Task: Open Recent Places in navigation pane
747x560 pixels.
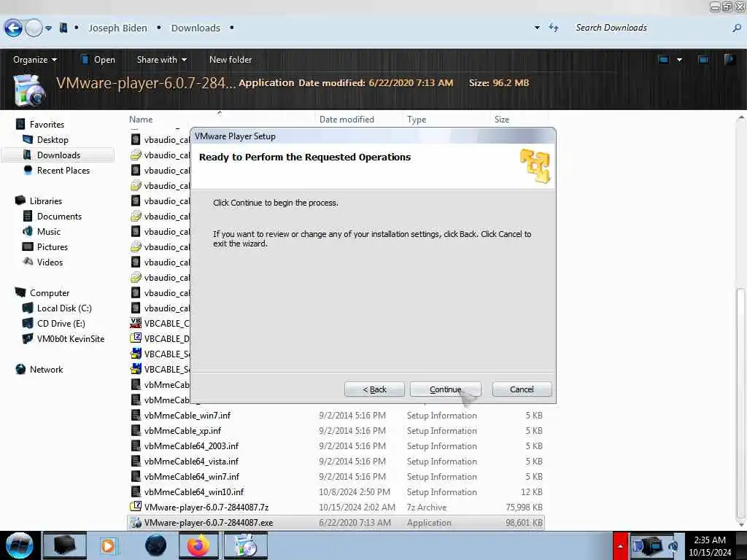Action: click(x=63, y=171)
